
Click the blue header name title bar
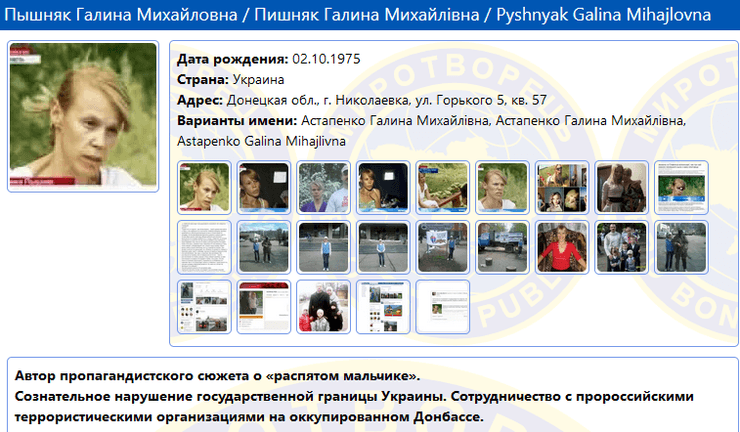(x=370, y=17)
